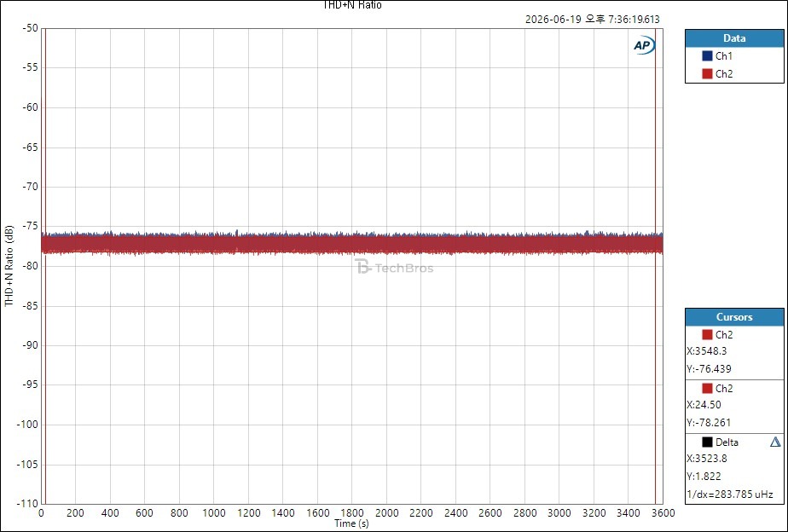The image size is (788, 532).
Task: Click the timestamp above the graph
Action: pos(593,19)
